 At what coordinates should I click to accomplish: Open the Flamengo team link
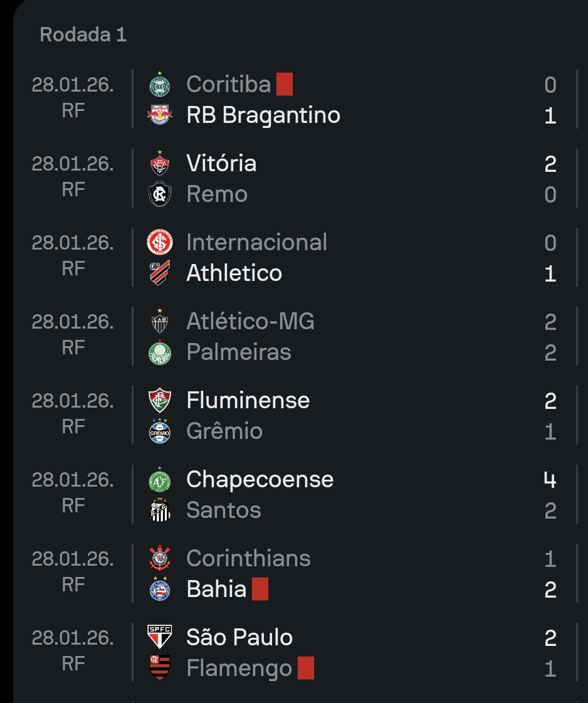(239, 669)
